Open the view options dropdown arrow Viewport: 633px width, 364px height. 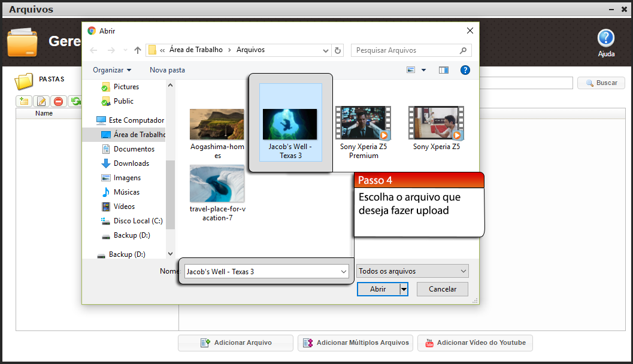(x=424, y=70)
